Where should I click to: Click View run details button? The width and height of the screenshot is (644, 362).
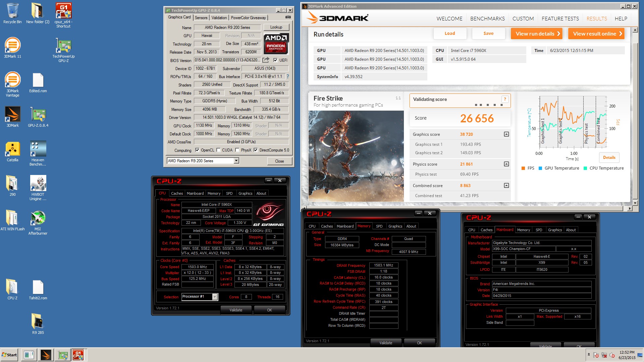(537, 34)
